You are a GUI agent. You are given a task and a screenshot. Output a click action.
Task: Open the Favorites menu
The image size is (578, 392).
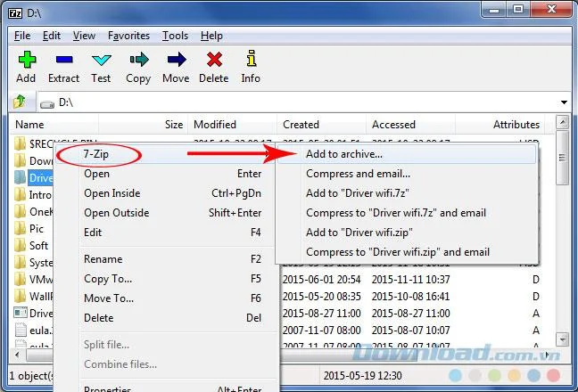point(128,36)
